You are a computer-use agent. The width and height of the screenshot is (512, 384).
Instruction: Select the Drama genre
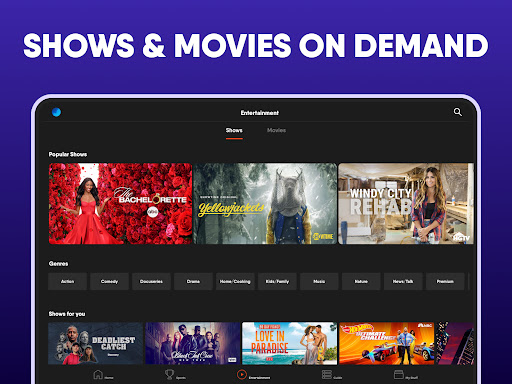(x=193, y=281)
